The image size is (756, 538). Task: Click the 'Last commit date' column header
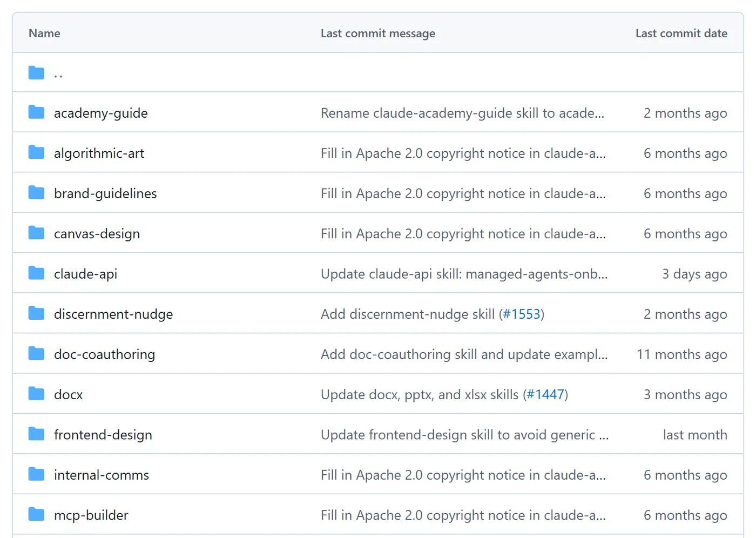coord(681,33)
